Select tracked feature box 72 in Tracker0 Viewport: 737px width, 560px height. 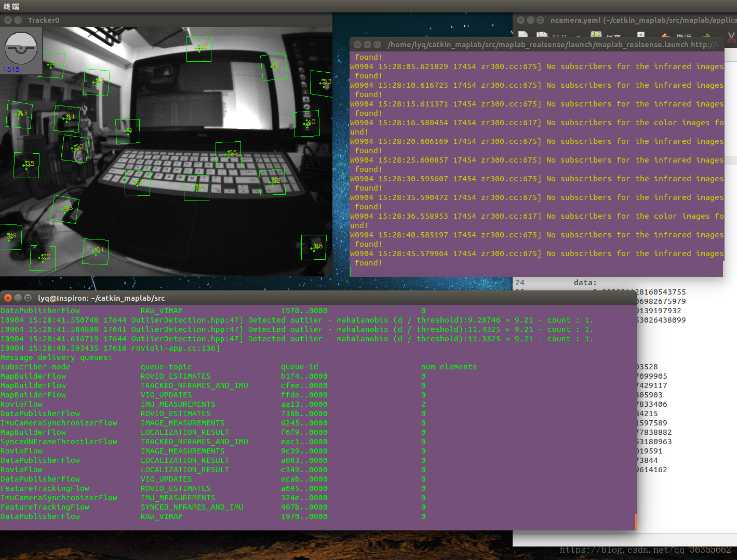(x=43, y=258)
